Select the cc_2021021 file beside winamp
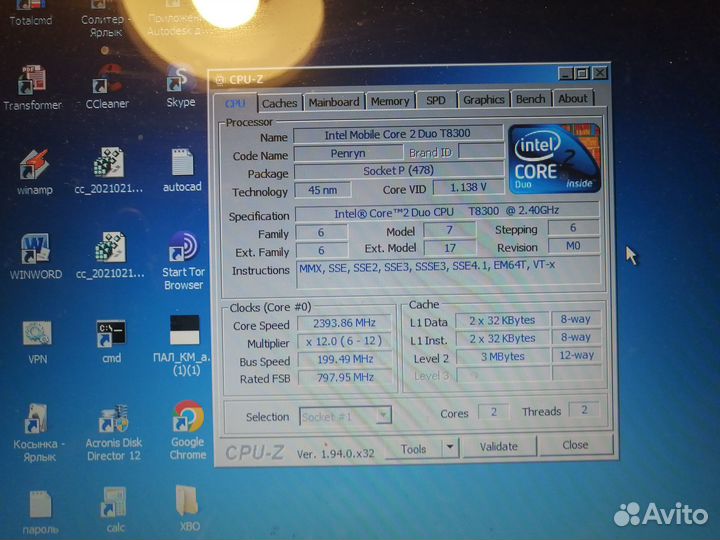The height and width of the screenshot is (540, 720). pyautogui.click(x=109, y=171)
